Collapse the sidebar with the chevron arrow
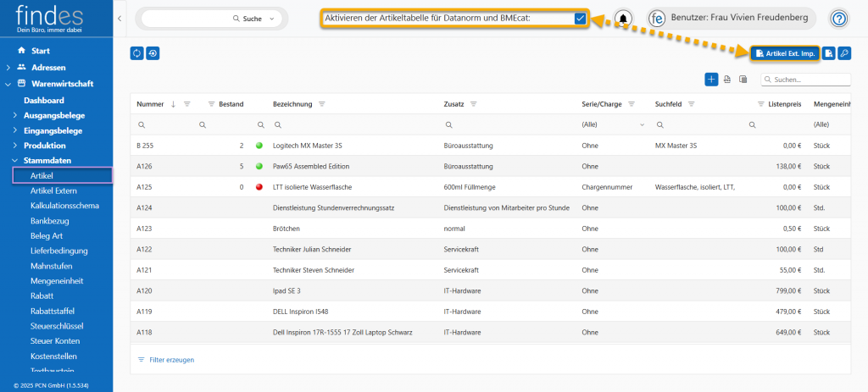 [x=120, y=18]
